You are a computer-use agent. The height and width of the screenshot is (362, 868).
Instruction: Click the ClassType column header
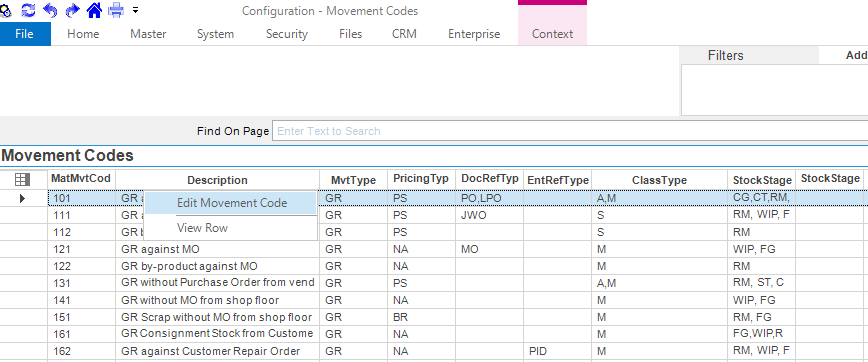(659, 180)
